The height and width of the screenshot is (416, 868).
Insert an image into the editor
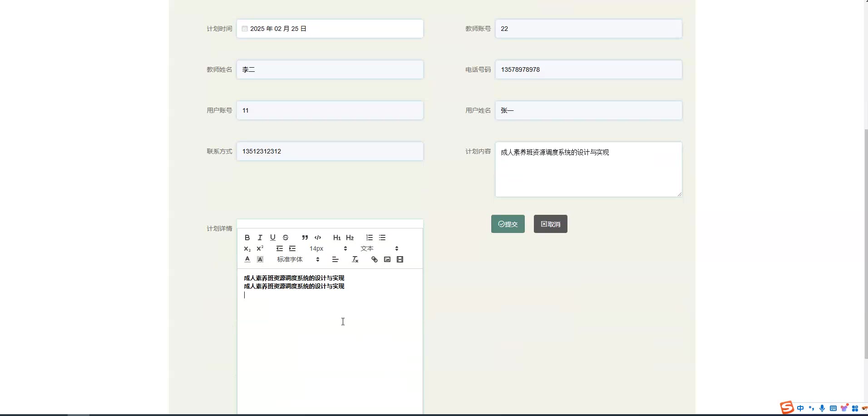387,259
